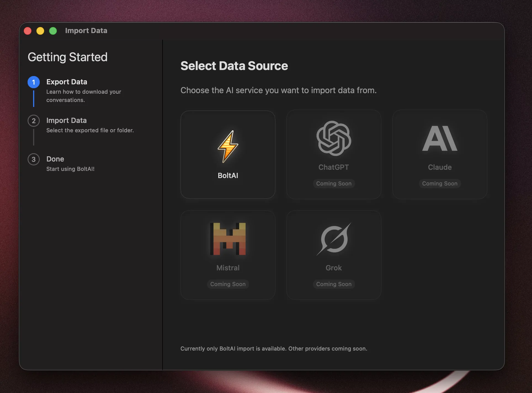Open the Import Data step

pos(66,120)
